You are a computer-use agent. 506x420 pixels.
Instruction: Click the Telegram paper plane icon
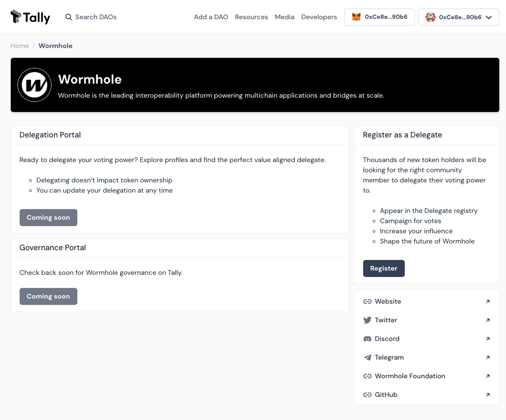click(x=367, y=358)
